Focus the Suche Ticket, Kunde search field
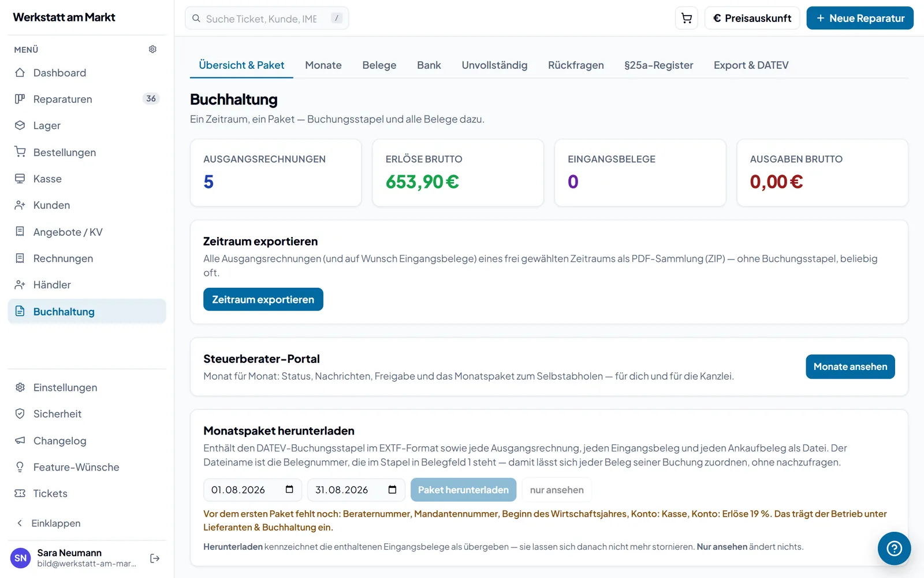Image resolution: width=924 pixels, height=578 pixels. pos(267,18)
